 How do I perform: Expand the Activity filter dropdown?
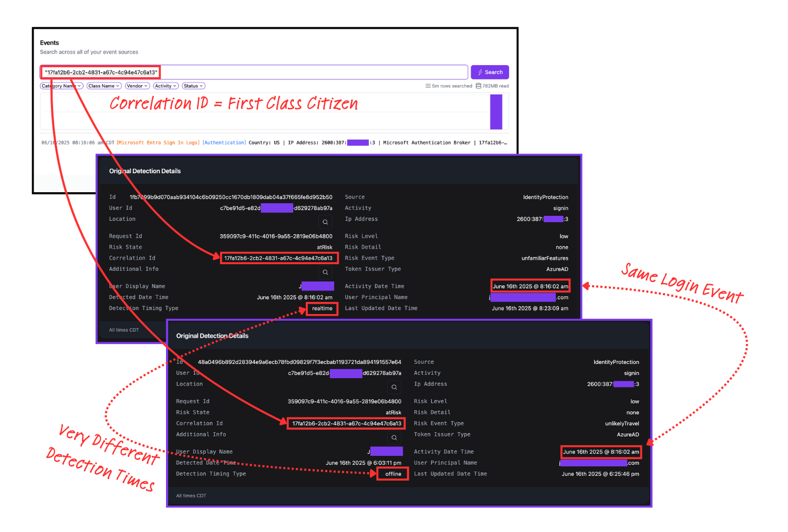coord(165,86)
